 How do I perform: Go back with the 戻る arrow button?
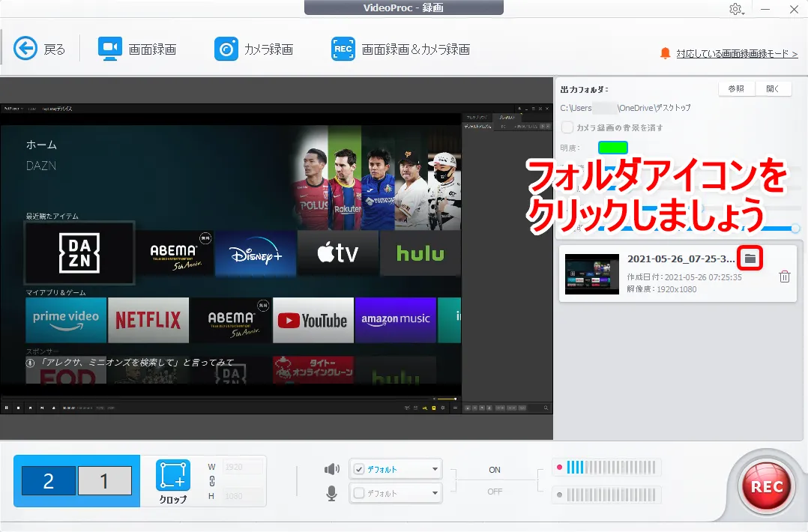point(39,49)
